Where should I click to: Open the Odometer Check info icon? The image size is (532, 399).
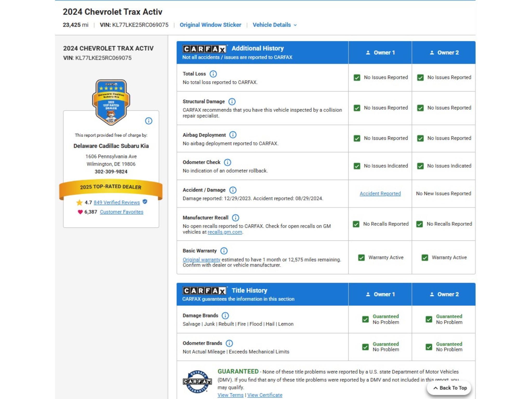228,162
